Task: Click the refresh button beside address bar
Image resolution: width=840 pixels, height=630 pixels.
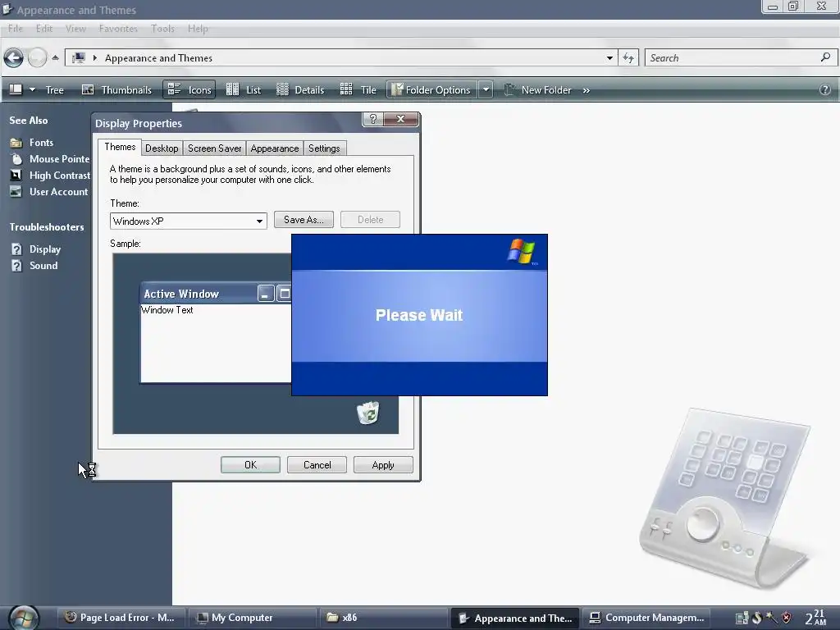Action: pyautogui.click(x=628, y=58)
